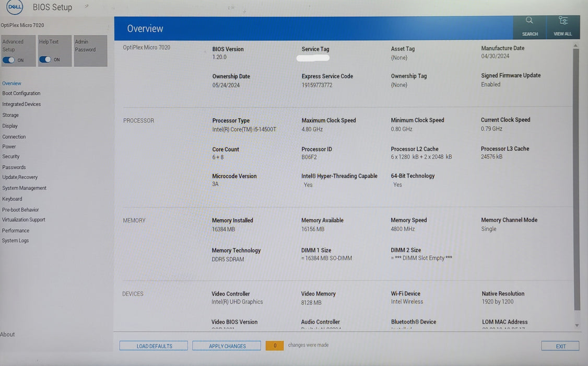Click the EXIT button
The image size is (588, 366).
pyautogui.click(x=560, y=346)
